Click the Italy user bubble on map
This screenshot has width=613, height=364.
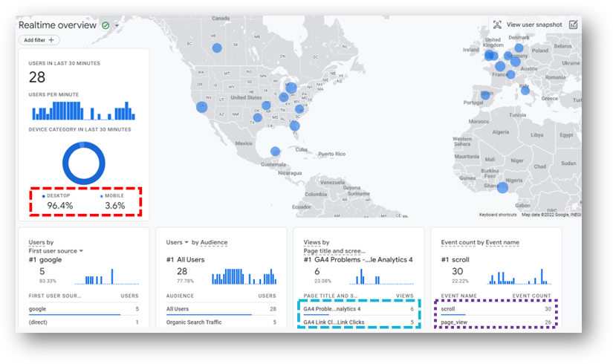coord(525,91)
